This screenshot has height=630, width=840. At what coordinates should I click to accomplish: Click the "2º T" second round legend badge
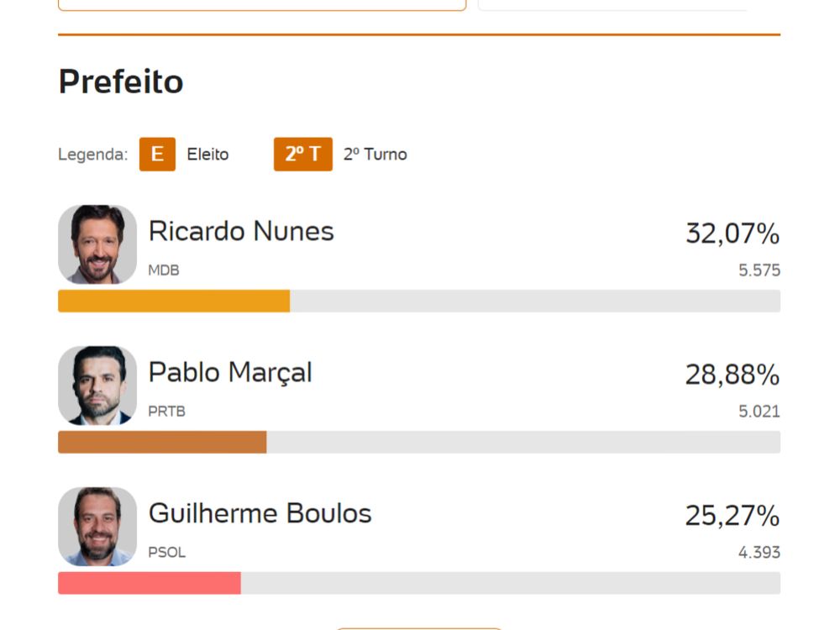pos(303,155)
